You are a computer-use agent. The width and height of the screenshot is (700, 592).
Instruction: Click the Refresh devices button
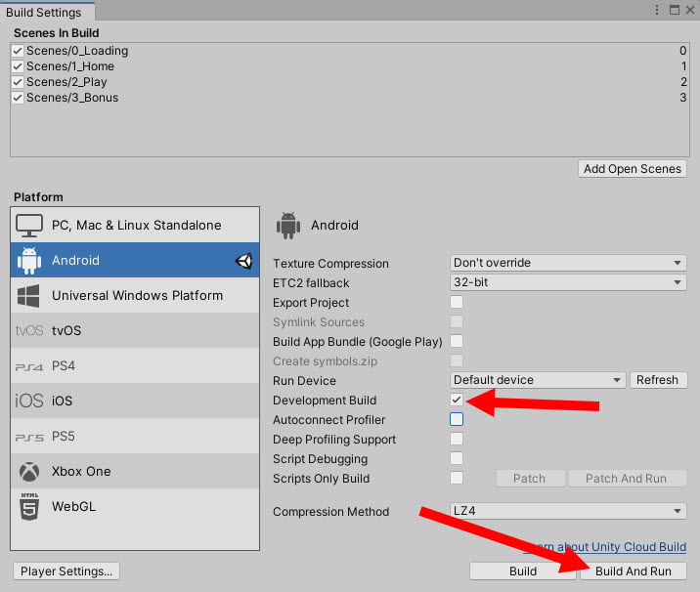659,380
